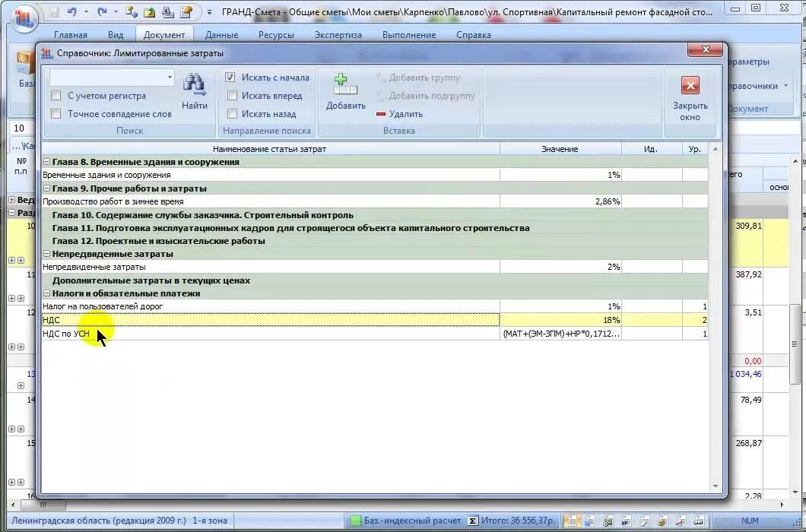The height and width of the screenshot is (532, 806).
Task: Click the first highlighted table view icon in status bar
Action: pyautogui.click(x=571, y=521)
